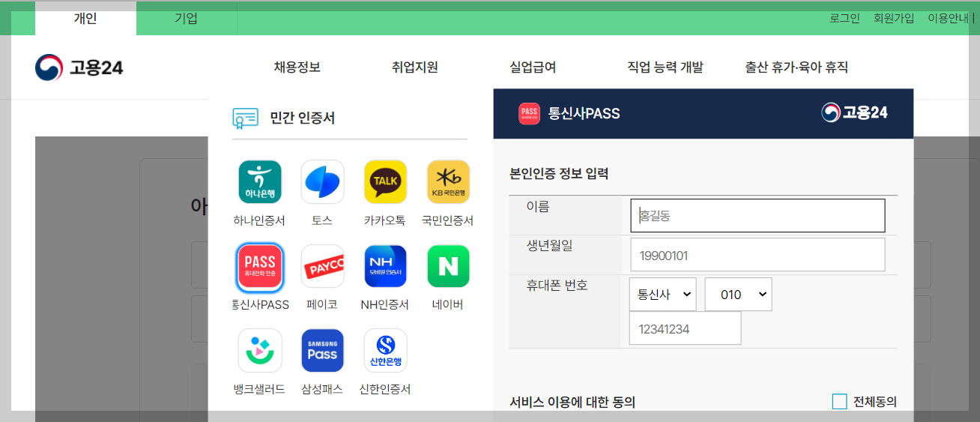Click the 토스 label under the Toss icon

coord(322,220)
